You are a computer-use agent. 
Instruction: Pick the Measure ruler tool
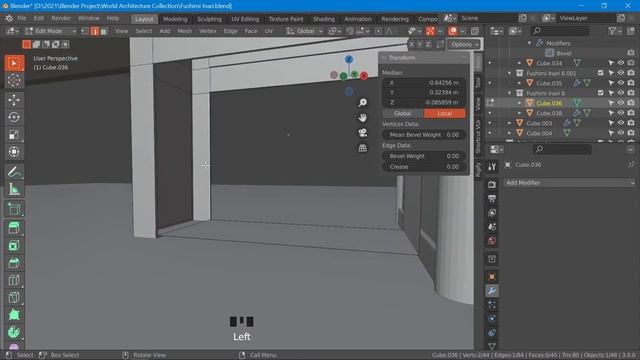14,189
